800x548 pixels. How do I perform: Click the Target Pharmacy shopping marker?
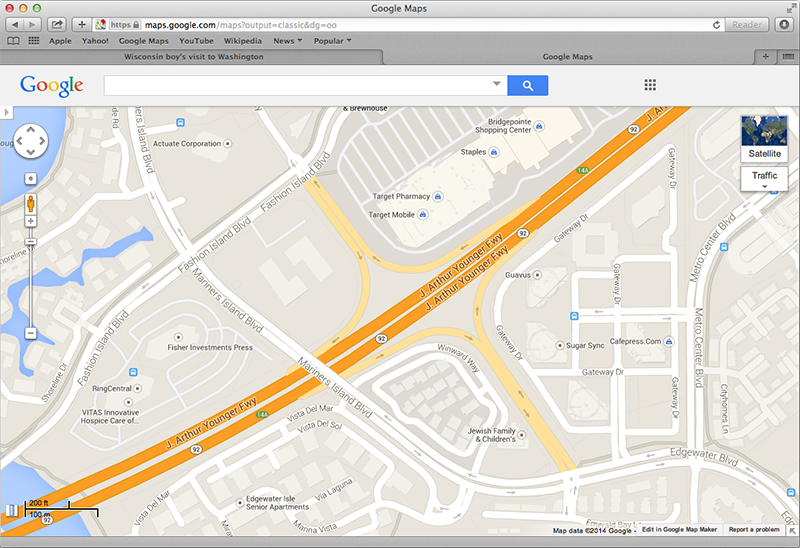tap(438, 196)
